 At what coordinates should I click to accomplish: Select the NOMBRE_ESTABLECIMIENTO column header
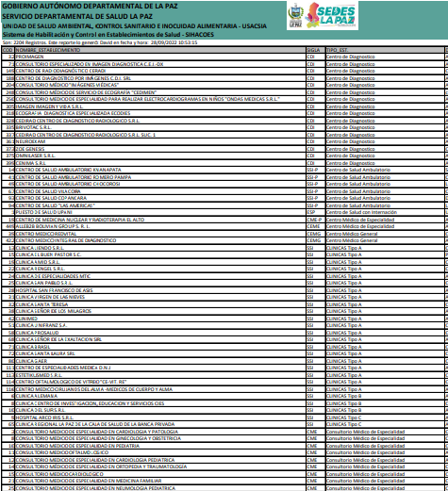click(x=160, y=50)
